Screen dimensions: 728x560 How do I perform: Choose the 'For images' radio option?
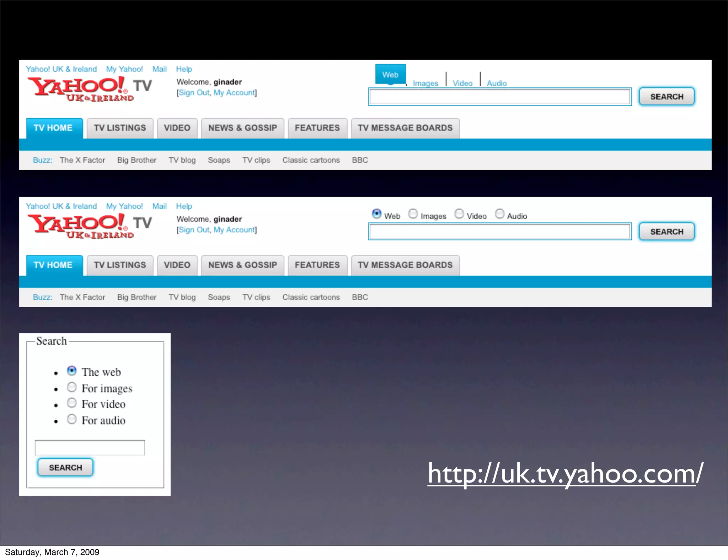(x=72, y=387)
